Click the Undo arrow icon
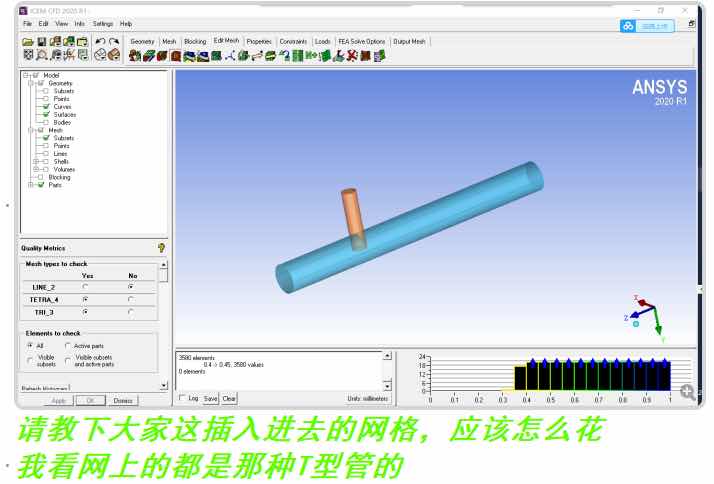714x484 pixels. click(x=100, y=42)
